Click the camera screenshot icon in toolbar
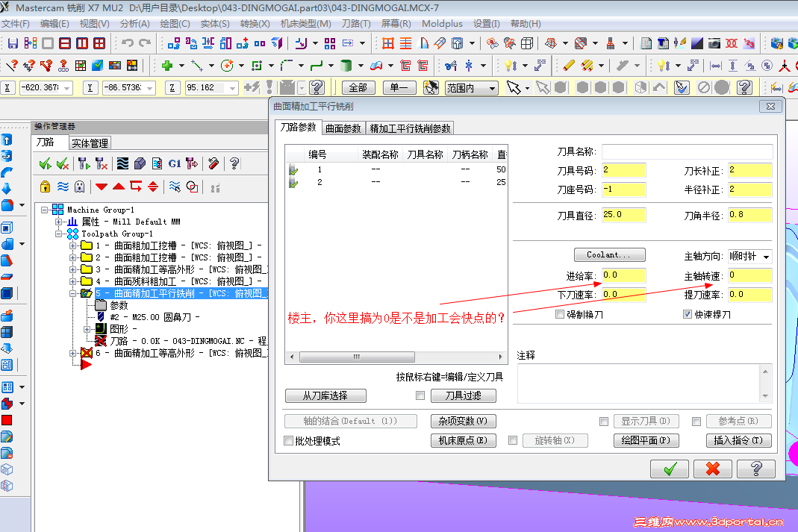 coord(714,43)
